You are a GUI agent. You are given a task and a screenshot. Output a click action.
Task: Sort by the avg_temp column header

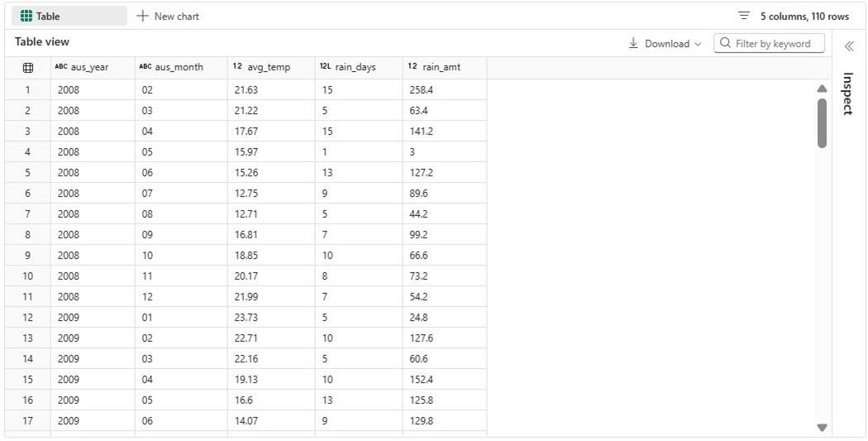point(269,67)
